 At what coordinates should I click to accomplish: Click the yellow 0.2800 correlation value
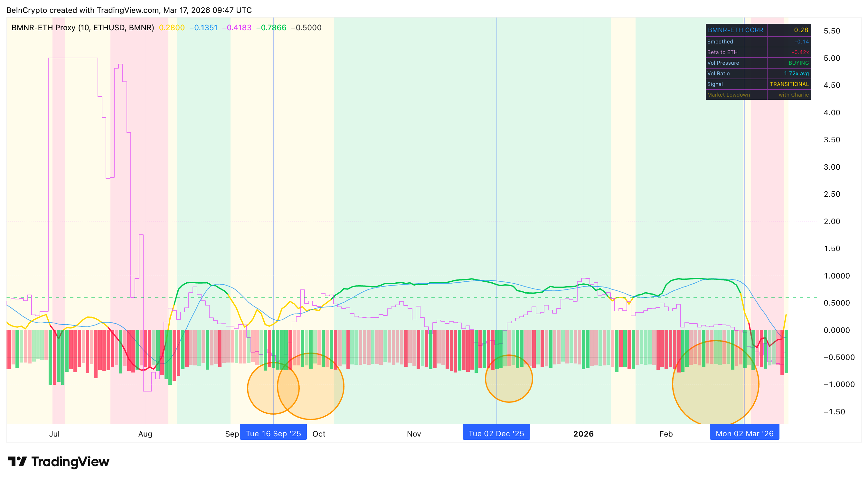[172, 28]
